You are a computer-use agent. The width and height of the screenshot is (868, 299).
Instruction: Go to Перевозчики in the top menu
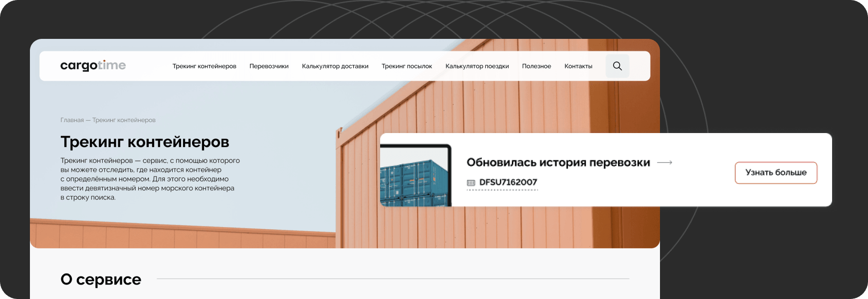269,66
